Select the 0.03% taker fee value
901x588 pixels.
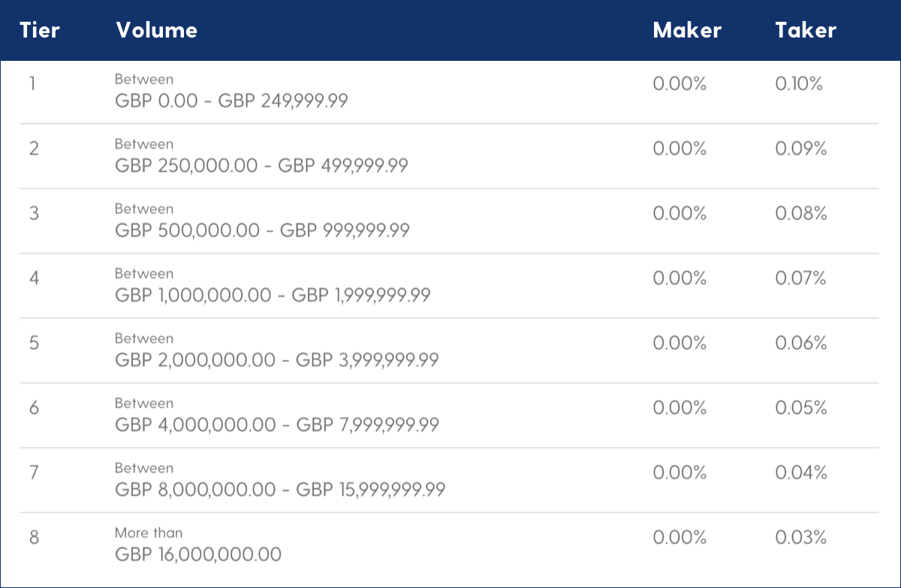[x=800, y=538]
